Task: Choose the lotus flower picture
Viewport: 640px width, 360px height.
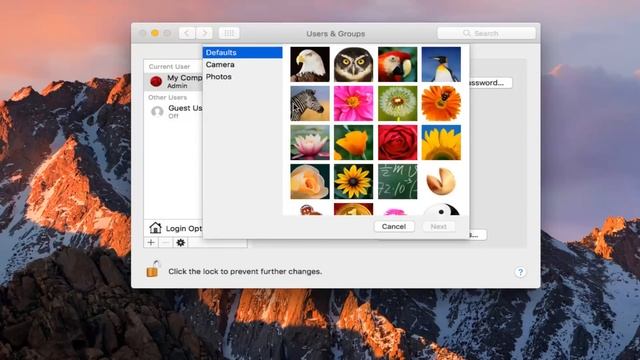Action: pyautogui.click(x=310, y=142)
